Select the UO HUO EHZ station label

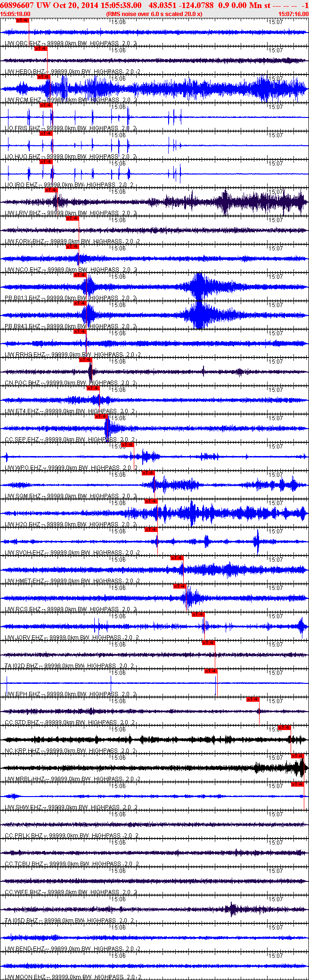pyautogui.click(x=23, y=157)
